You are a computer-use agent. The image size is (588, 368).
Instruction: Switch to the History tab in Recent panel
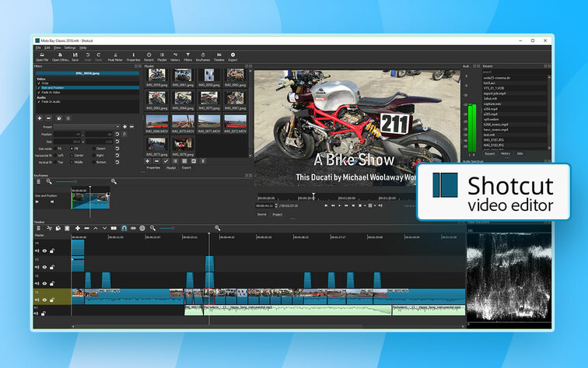[x=505, y=153]
